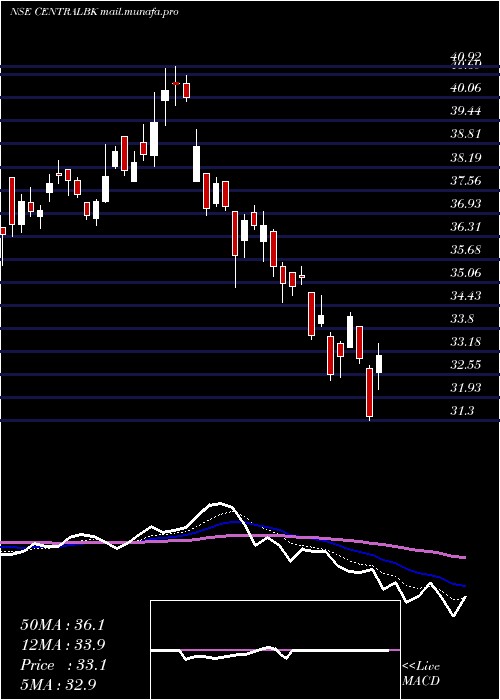Select the 36.93 price axis label
The height and width of the screenshot is (700, 500).
[466, 204]
